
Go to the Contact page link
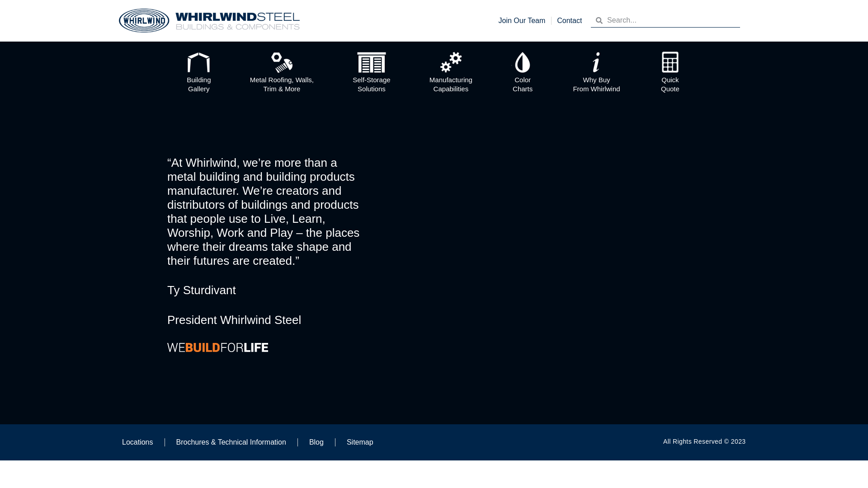569,21
